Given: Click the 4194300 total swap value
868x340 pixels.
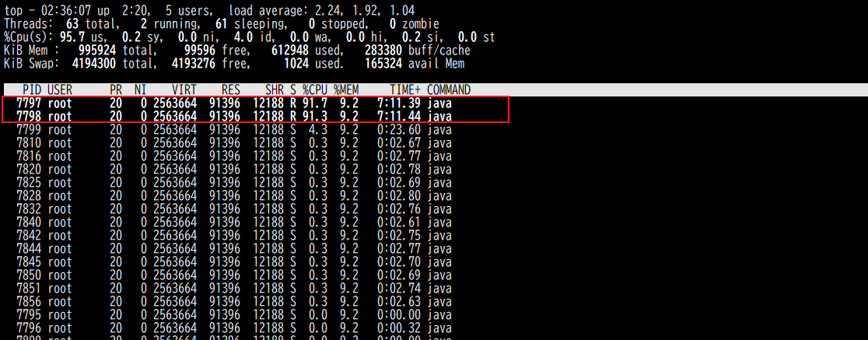Looking at the screenshot, I should click(x=94, y=64).
